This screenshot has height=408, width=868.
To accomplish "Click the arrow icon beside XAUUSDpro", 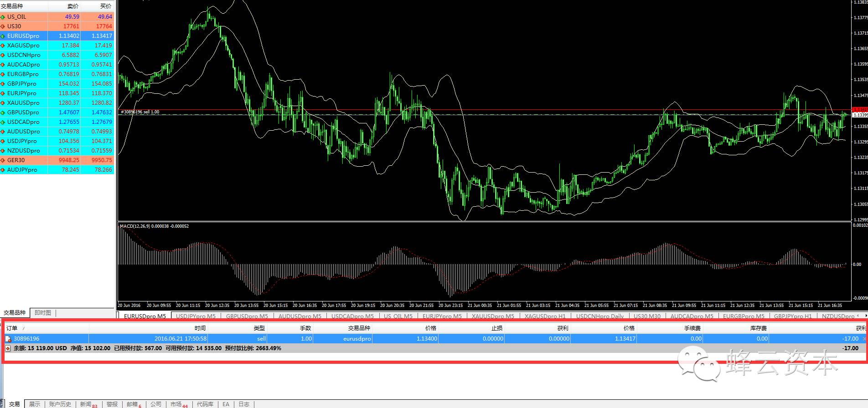I will click(3, 103).
